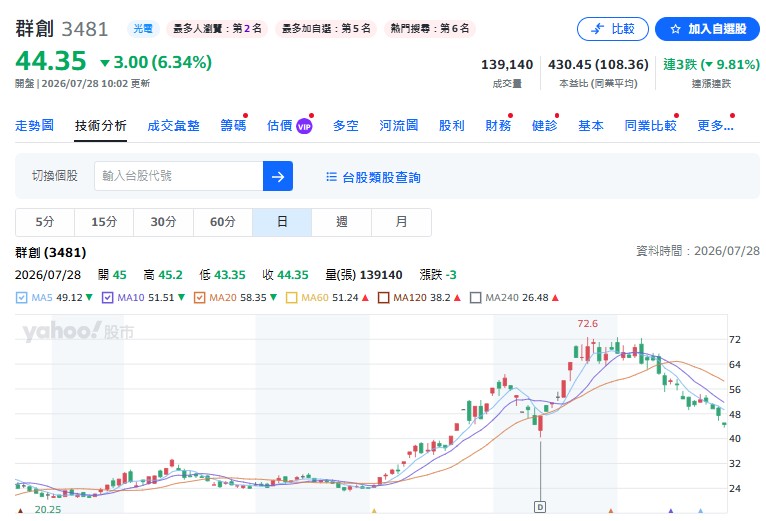Click the compare arrows icon in 比較 button
The height and width of the screenshot is (521, 766).
(x=597, y=29)
